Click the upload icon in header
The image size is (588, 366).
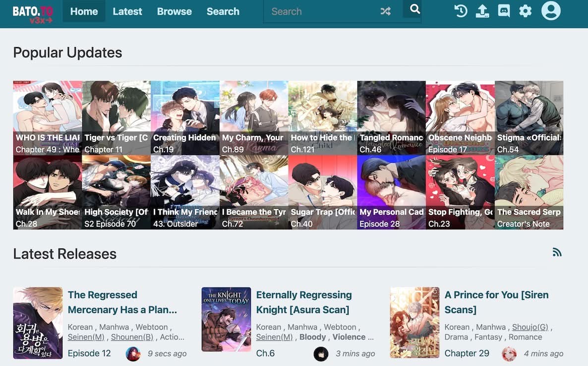pyautogui.click(x=482, y=11)
